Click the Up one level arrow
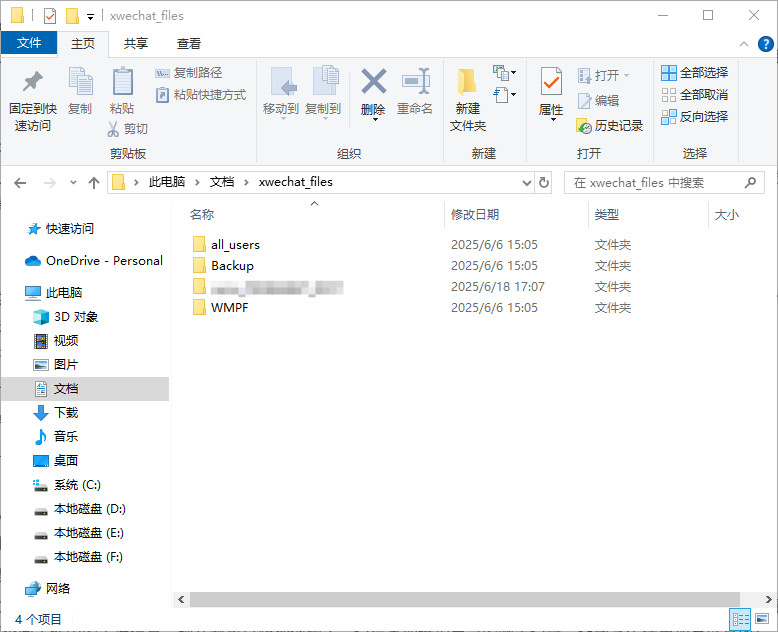Viewport: 778px width, 632px height. [94, 183]
